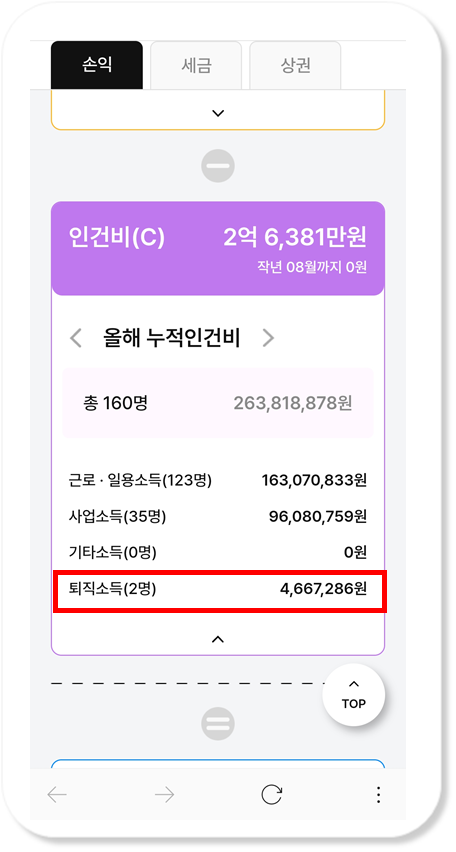Screen dimensions: 456x852
Task: Click the 사업소득(35명) row
Action: (218, 517)
